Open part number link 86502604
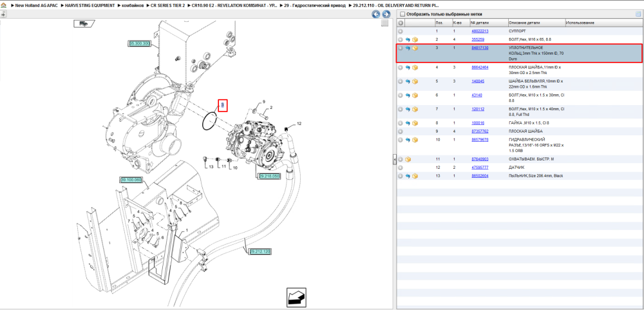644x310 pixels. pyautogui.click(x=480, y=176)
